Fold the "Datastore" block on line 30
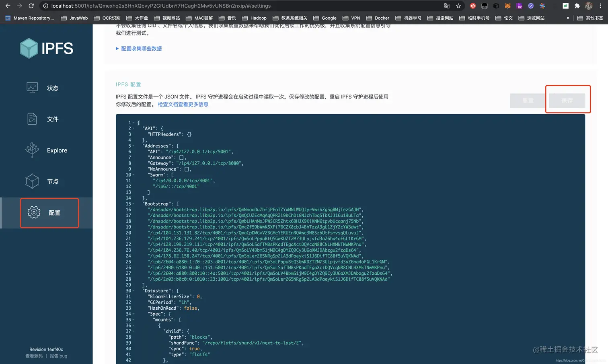The width and height of the screenshot is (608, 364). [134, 290]
